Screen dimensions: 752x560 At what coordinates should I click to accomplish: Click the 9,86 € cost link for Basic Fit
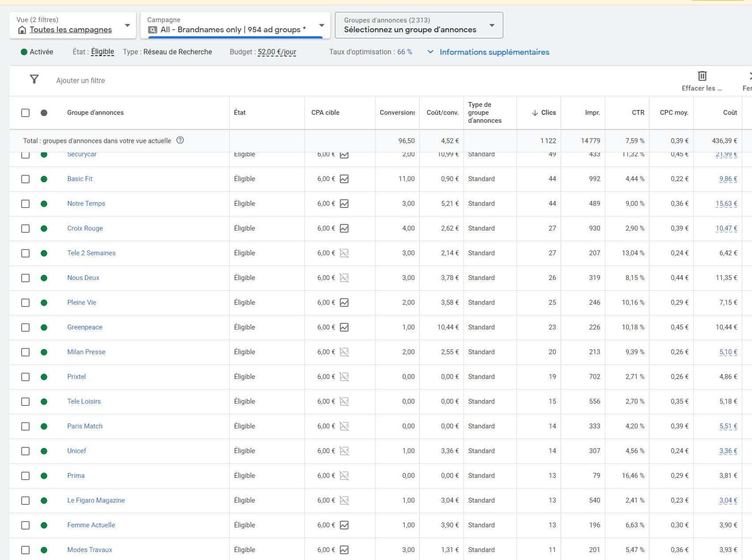[x=728, y=179]
